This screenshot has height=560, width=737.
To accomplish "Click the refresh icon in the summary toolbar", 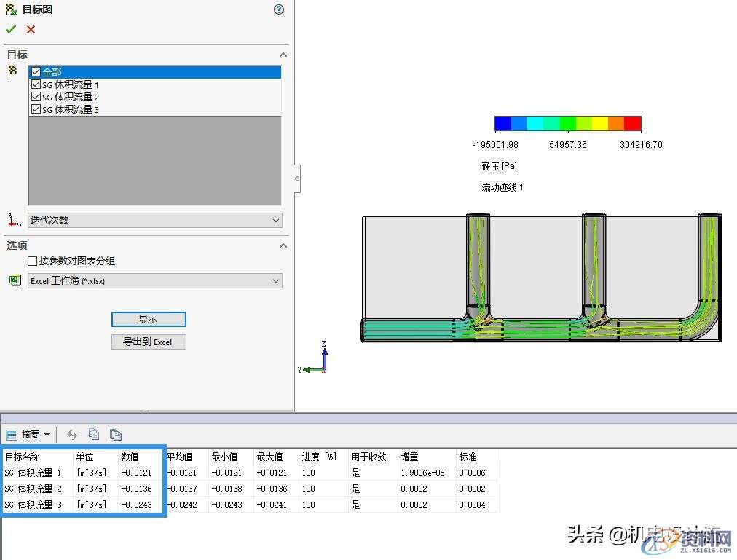I will point(71,434).
